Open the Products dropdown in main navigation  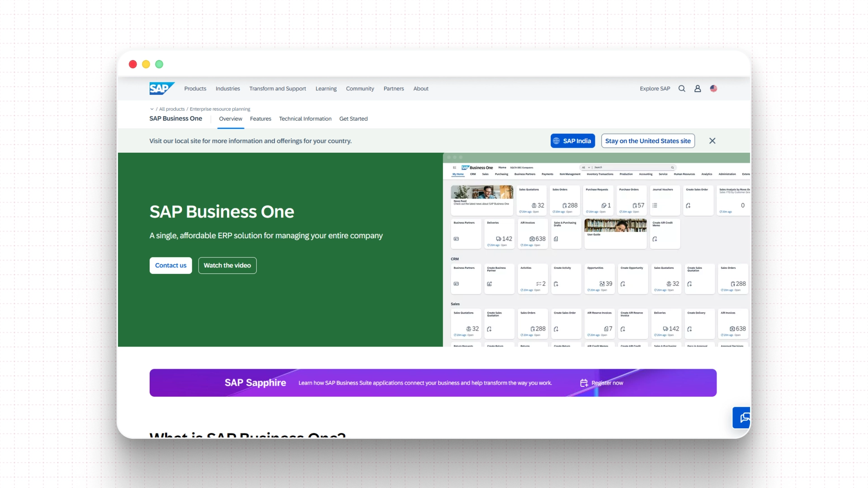click(195, 89)
